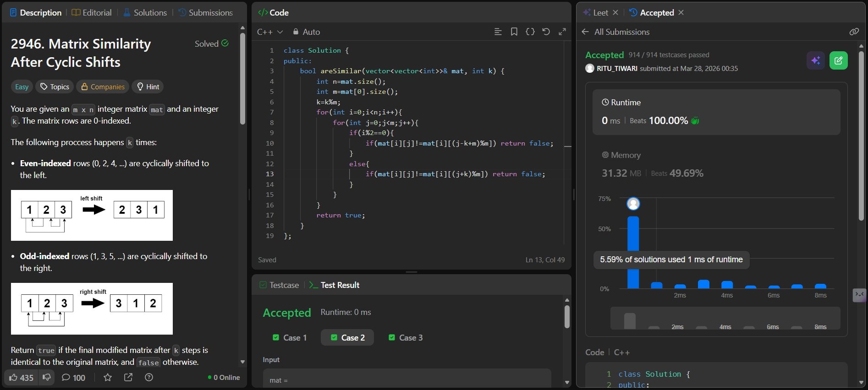Format code with the curly braces icon
This screenshot has width=868, height=390.
[530, 32]
